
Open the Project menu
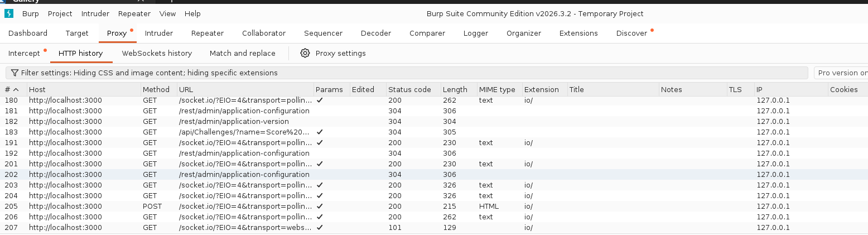coord(60,13)
